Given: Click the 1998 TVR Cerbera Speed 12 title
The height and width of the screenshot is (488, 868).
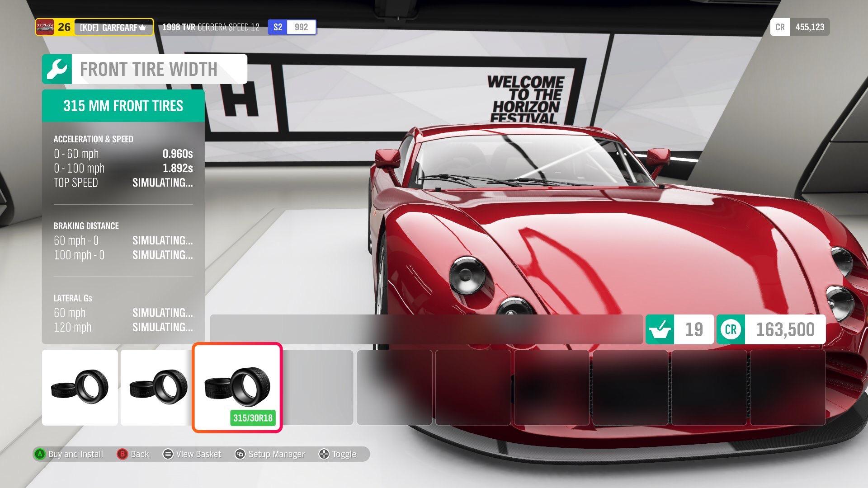Looking at the screenshot, I should click(x=211, y=27).
